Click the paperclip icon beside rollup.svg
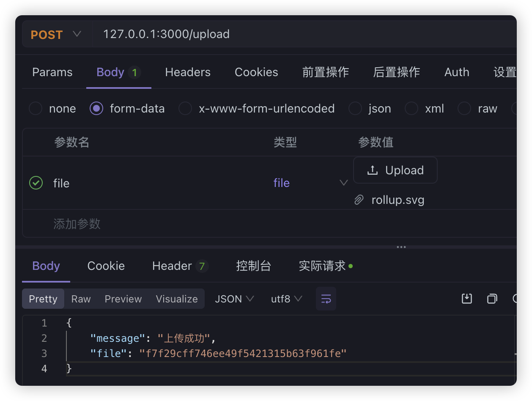 [x=359, y=200]
